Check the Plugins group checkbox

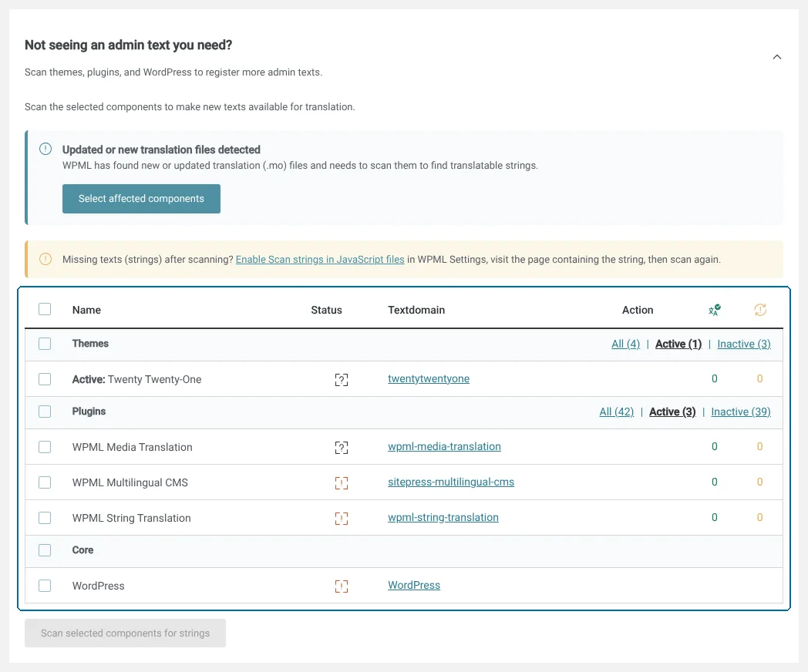[45, 412]
